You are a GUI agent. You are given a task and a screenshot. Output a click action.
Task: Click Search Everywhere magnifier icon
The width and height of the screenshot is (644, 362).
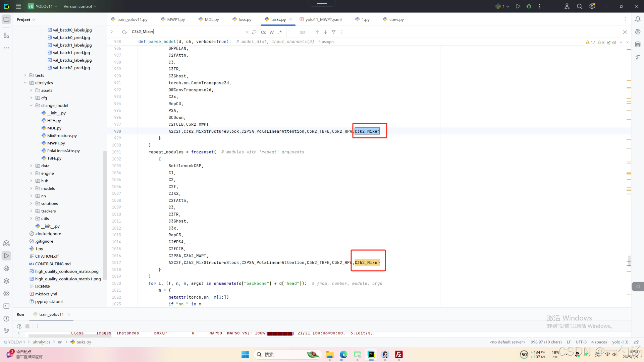coord(579,6)
